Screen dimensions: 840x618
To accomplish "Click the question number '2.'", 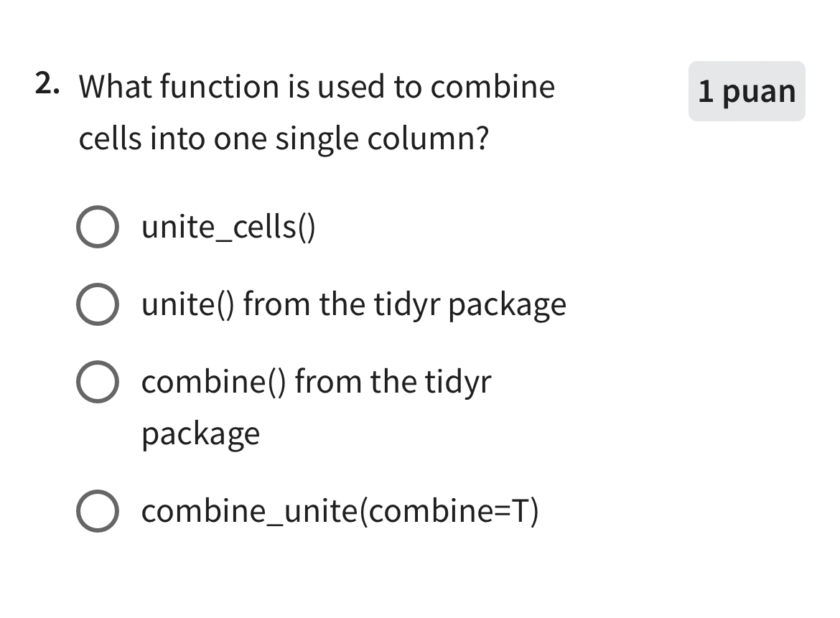I will pyautogui.click(x=47, y=85).
